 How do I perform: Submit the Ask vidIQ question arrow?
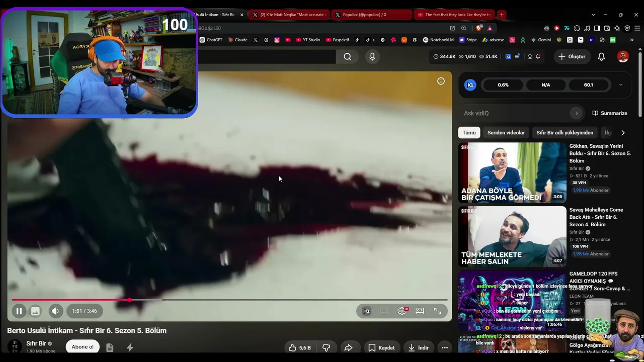tap(577, 113)
